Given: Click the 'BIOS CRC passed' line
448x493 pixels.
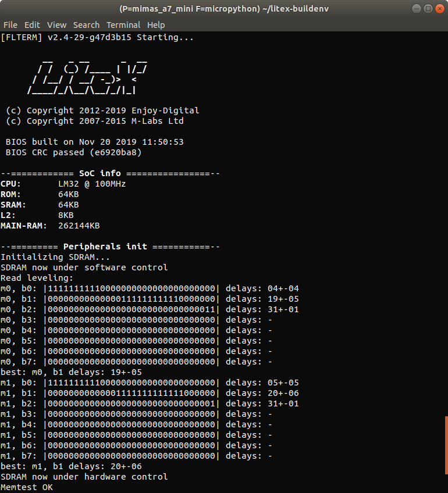Looking at the screenshot, I should 73,152.
